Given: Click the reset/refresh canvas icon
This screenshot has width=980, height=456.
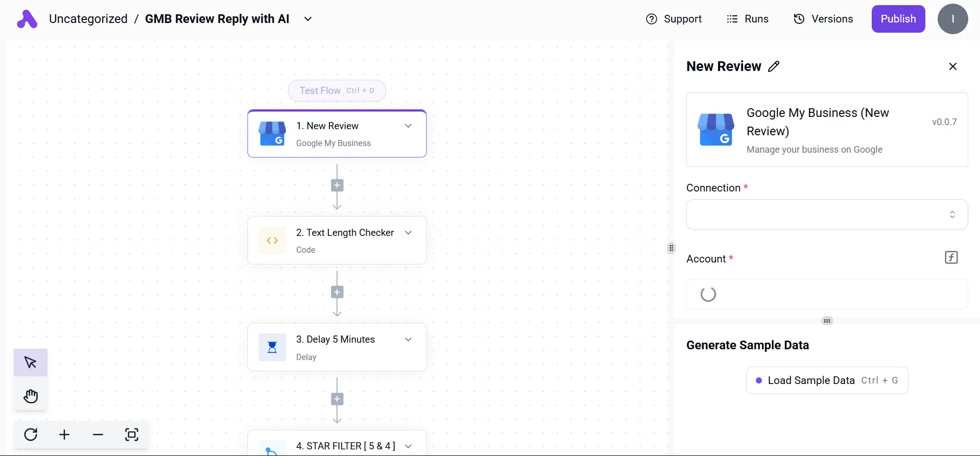Looking at the screenshot, I should click(x=31, y=435).
